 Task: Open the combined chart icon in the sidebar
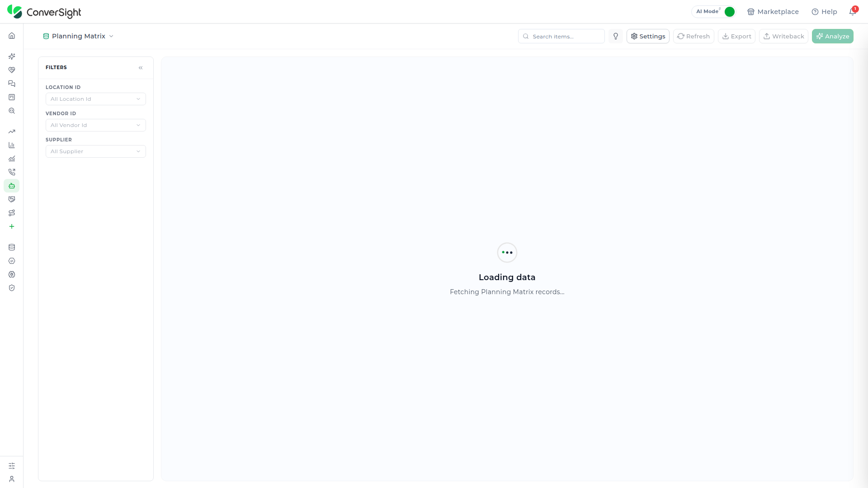point(12,159)
